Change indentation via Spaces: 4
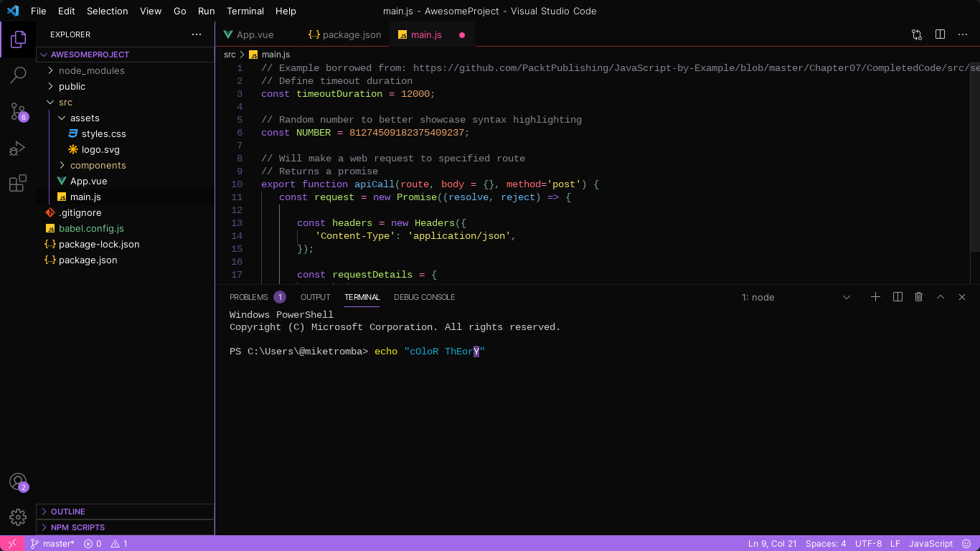Viewport: 980px width, 551px height. click(x=826, y=544)
